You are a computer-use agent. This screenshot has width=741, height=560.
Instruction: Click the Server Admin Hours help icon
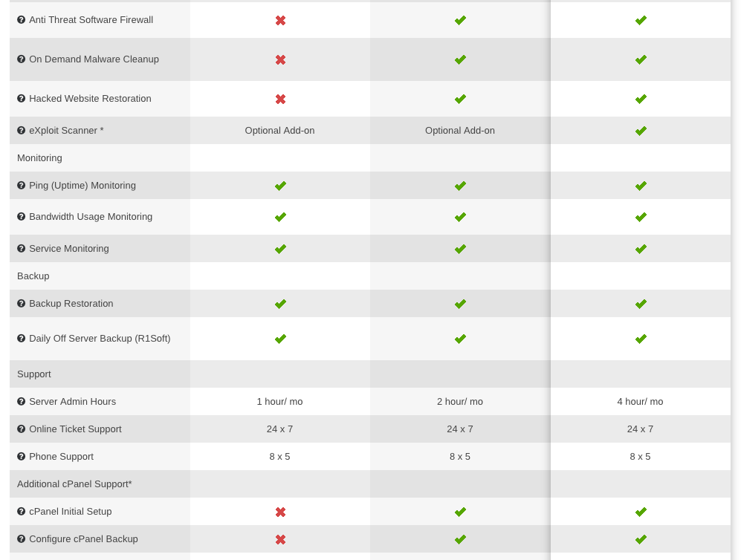tap(22, 401)
